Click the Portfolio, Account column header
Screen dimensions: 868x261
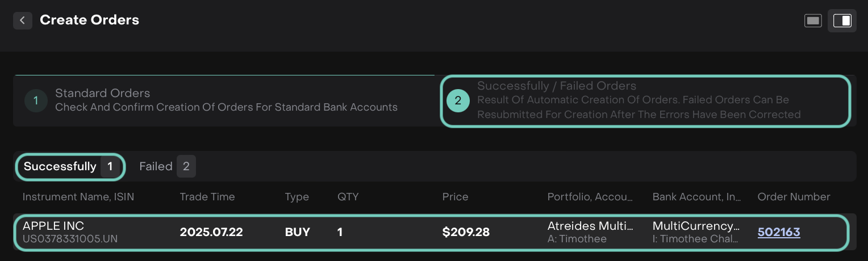[590, 197]
